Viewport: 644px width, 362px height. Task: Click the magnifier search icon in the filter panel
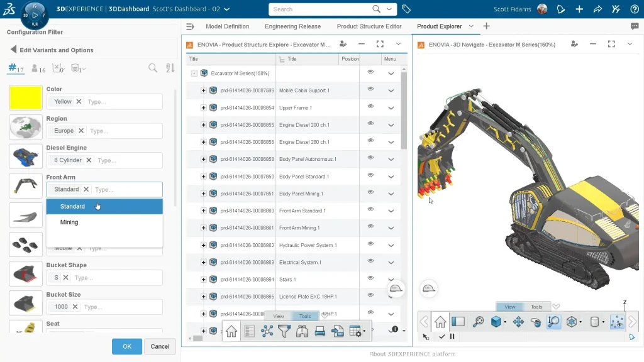click(153, 69)
